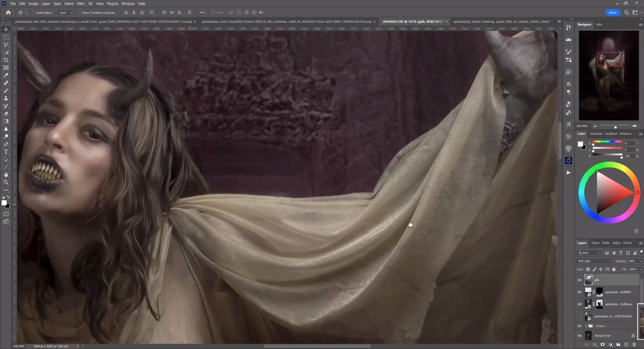Viewport: 644px width, 349px height.
Task: Click the Navigator zoom percentage field
Action: tap(582, 126)
